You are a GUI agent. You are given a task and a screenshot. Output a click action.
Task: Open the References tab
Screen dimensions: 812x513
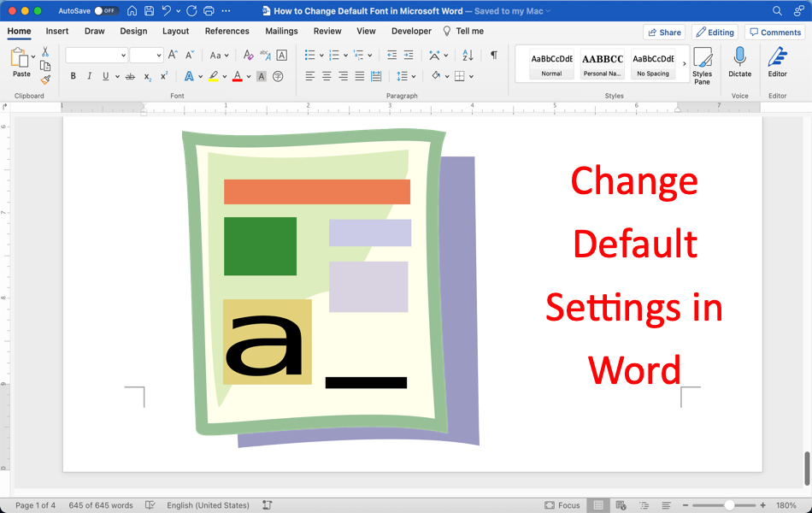pos(227,31)
